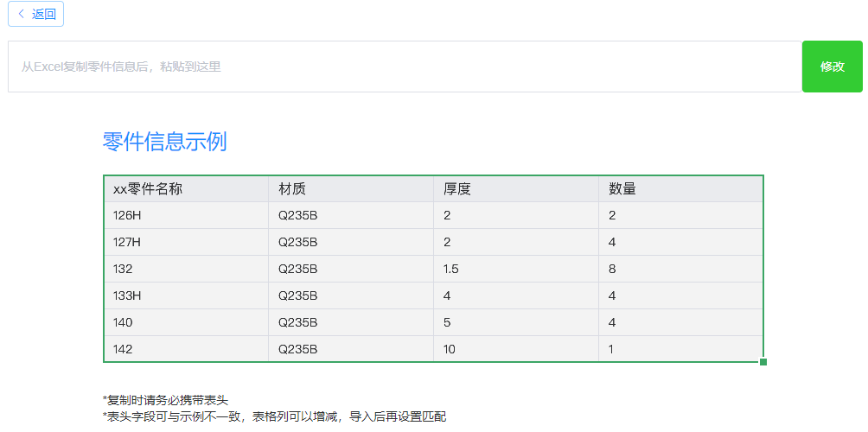The image size is (868, 432).
Task: Click quantity 2 in row 126H
Action: 680,215
